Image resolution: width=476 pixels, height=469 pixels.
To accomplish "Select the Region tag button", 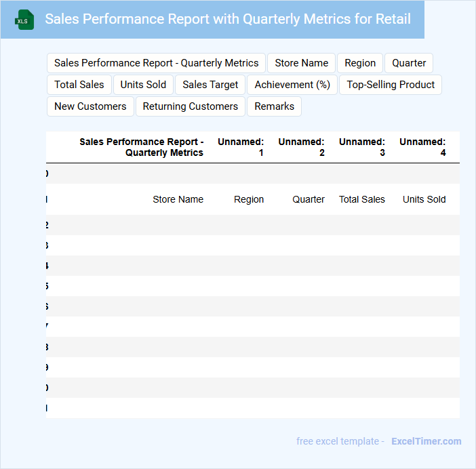I will [x=360, y=63].
